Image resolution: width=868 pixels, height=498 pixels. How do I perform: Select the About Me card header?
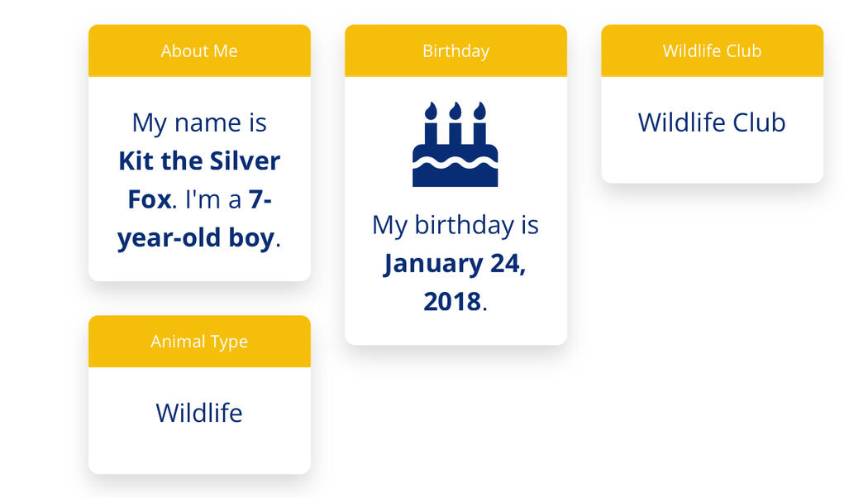(199, 51)
